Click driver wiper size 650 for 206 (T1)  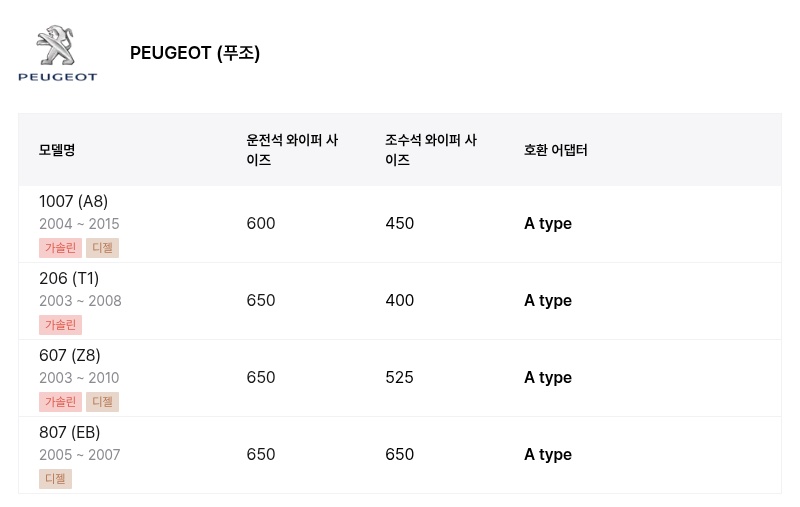[261, 300]
